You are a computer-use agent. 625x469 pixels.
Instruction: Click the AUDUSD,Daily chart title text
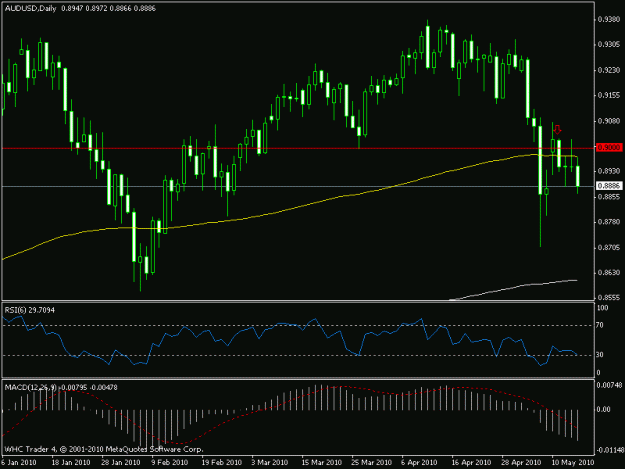30,8
